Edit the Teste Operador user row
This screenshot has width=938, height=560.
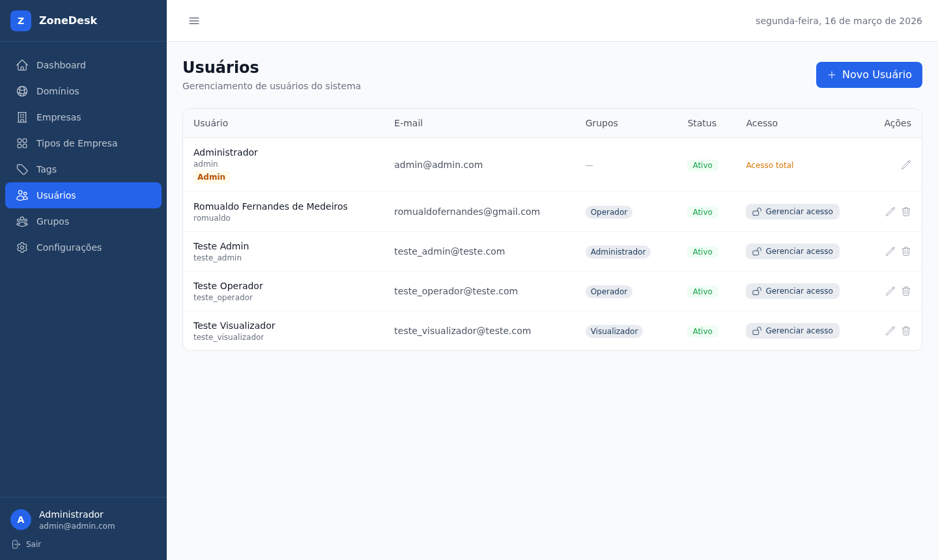coord(890,291)
